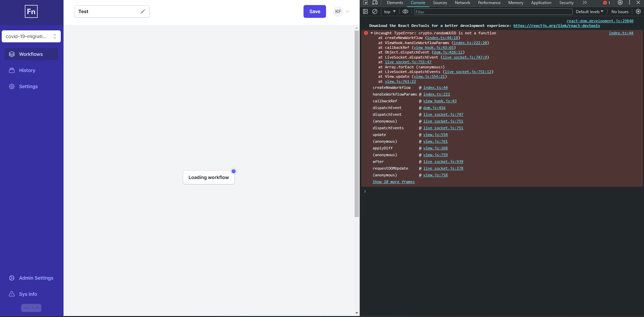Open the Sources tab in DevTools
Screen dimensions: 644x317
coord(440,3)
